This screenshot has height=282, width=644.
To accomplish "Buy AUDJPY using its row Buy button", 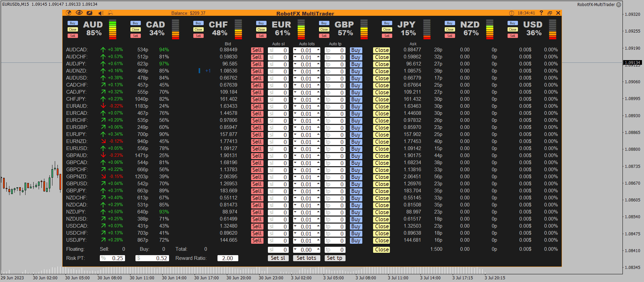I will point(356,64).
